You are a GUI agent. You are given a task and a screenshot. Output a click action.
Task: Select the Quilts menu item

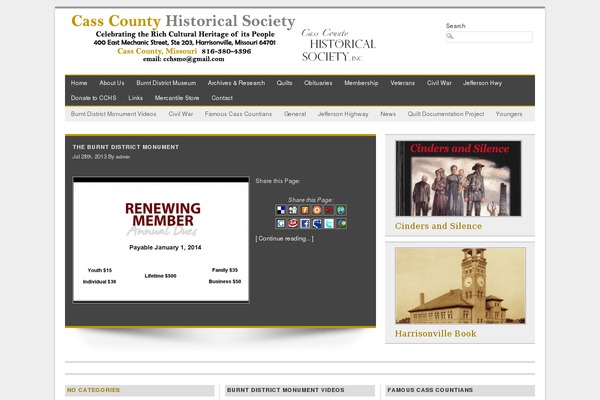coord(284,83)
